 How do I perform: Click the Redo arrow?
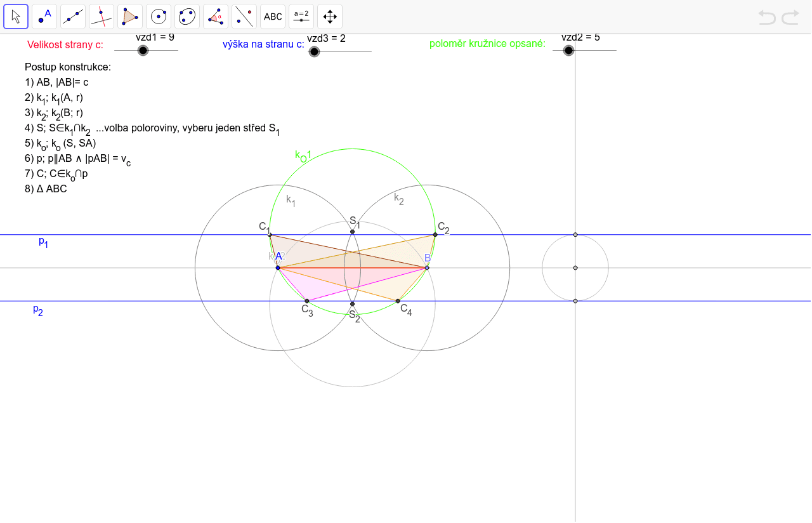(790, 17)
